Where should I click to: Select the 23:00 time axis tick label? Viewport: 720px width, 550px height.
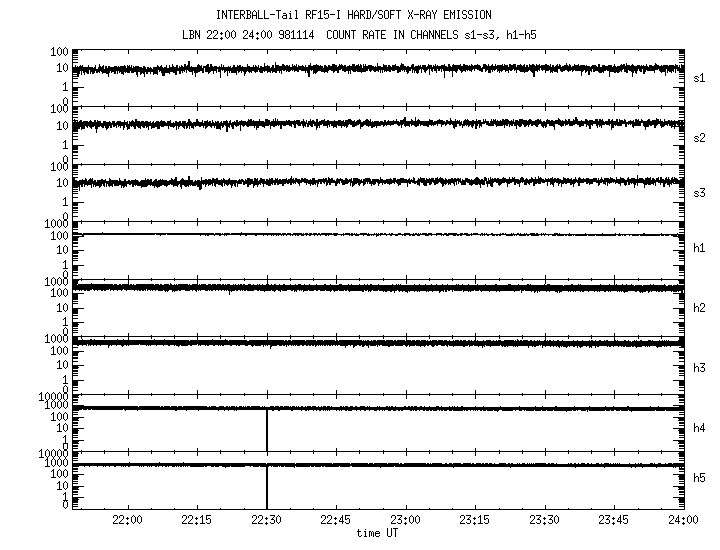[x=405, y=521]
